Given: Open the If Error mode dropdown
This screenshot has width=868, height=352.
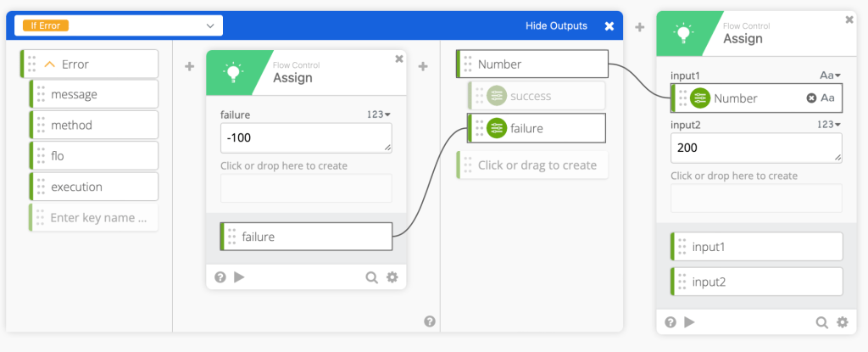Looking at the screenshot, I should [210, 26].
